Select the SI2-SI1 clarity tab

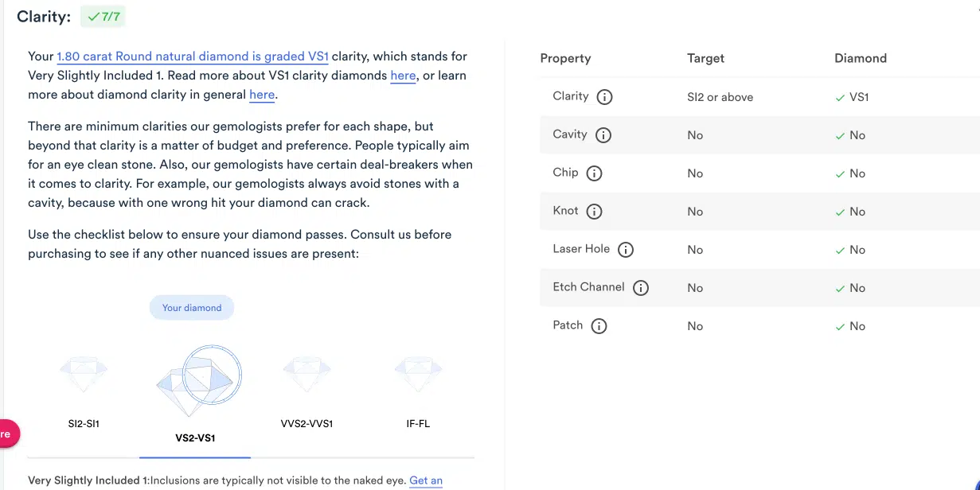click(84, 423)
